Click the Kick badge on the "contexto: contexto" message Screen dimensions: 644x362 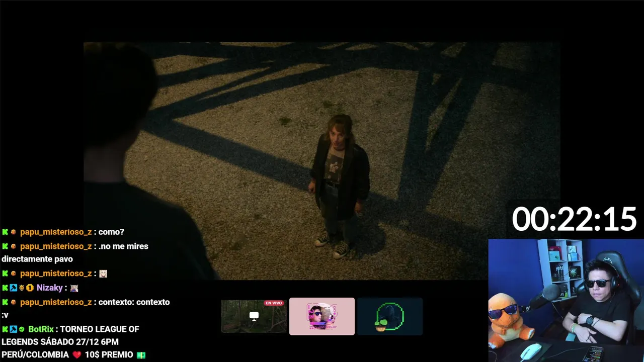(5, 303)
